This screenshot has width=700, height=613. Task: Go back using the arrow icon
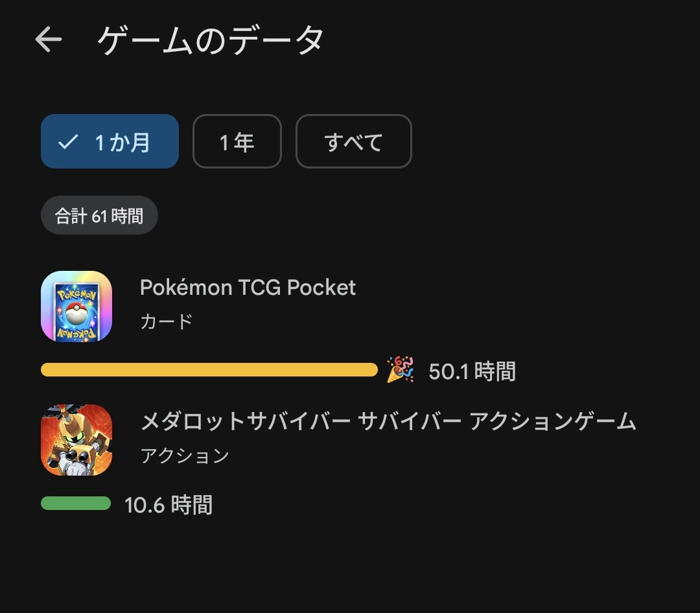[48, 40]
